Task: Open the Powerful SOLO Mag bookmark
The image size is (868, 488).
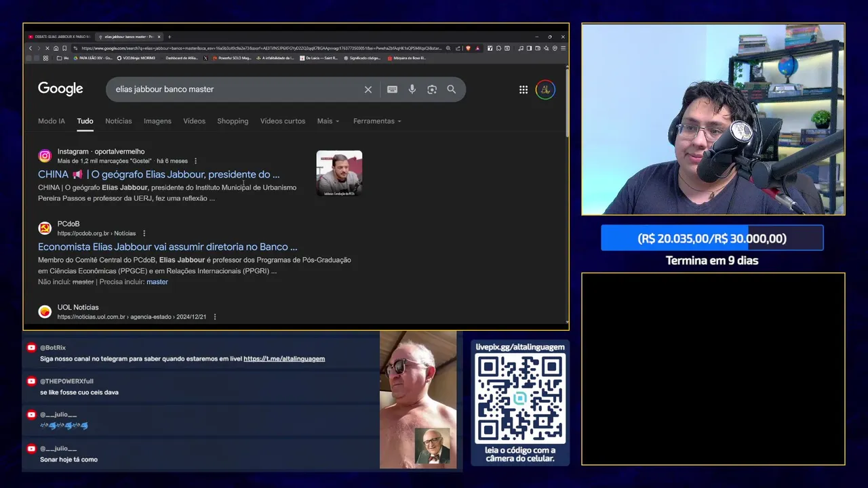Action: (x=232, y=58)
